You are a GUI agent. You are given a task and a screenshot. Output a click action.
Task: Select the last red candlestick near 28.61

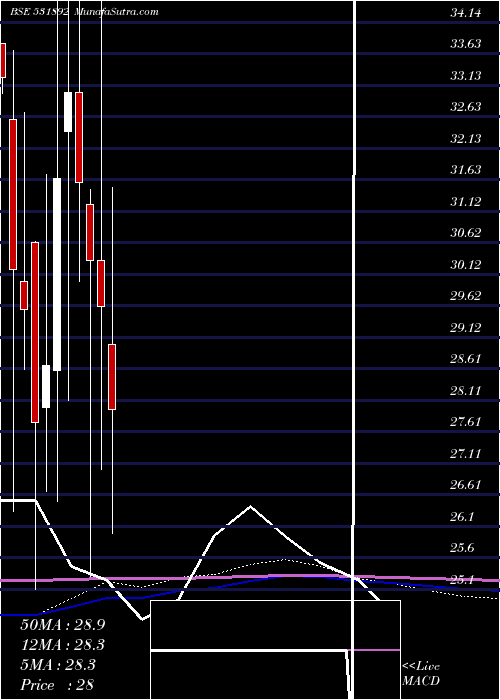point(112,377)
